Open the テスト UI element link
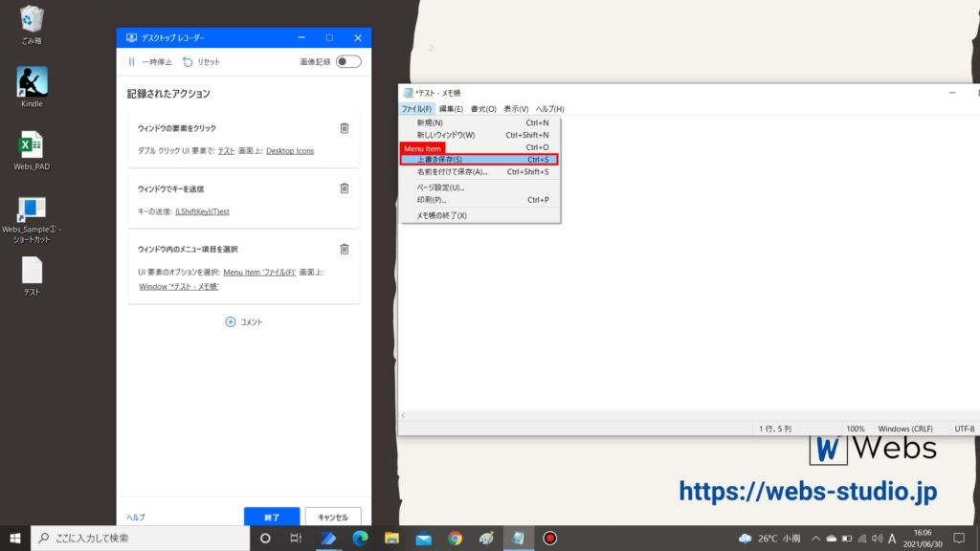The image size is (980, 551). click(x=226, y=150)
